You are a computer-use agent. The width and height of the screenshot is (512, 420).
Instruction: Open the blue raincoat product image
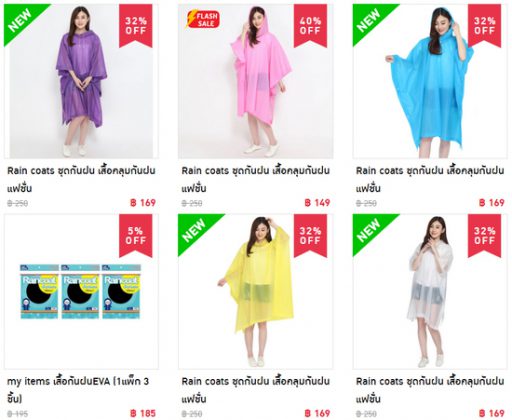click(430, 81)
